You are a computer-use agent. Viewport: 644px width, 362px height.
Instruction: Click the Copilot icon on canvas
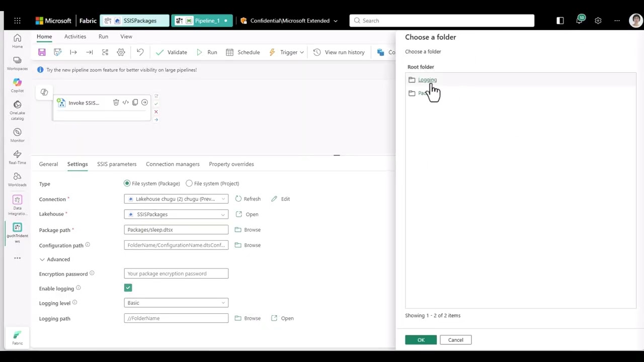pos(44,92)
